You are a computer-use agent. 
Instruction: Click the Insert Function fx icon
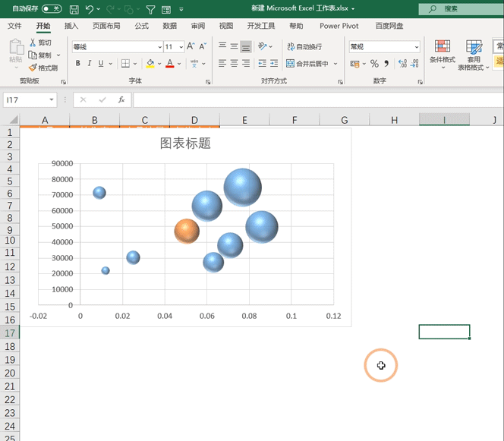point(121,99)
